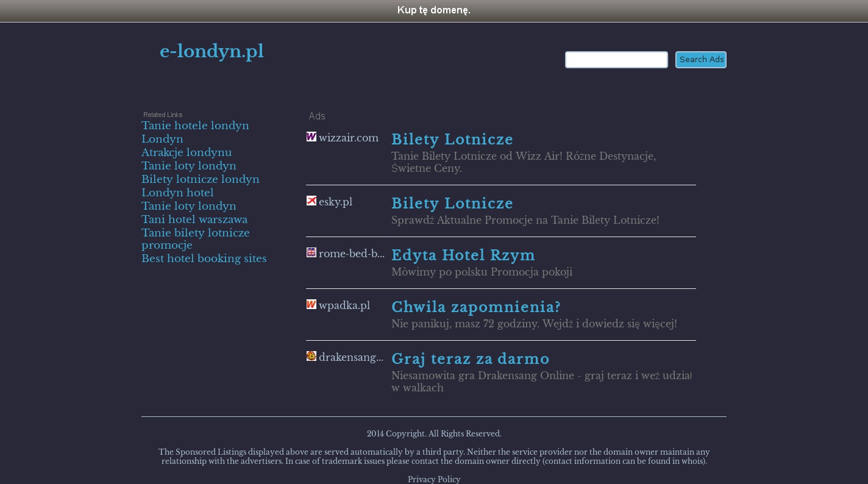The width and height of the screenshot is (868, 484).
Task: Open 'Graj teraz za darmo' ad headline
Action: (470, 359)
